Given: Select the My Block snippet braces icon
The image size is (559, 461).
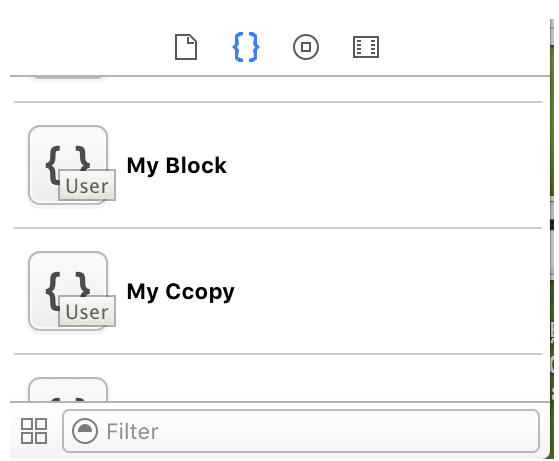Looking at the screenshot, I should 68,165.
